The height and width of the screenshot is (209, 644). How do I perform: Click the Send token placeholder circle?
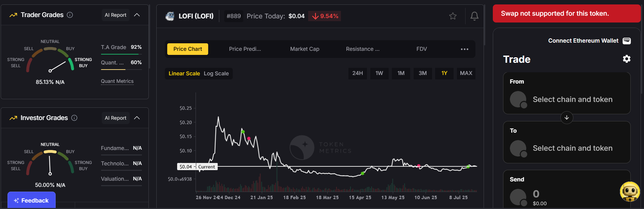click(518, 197)
